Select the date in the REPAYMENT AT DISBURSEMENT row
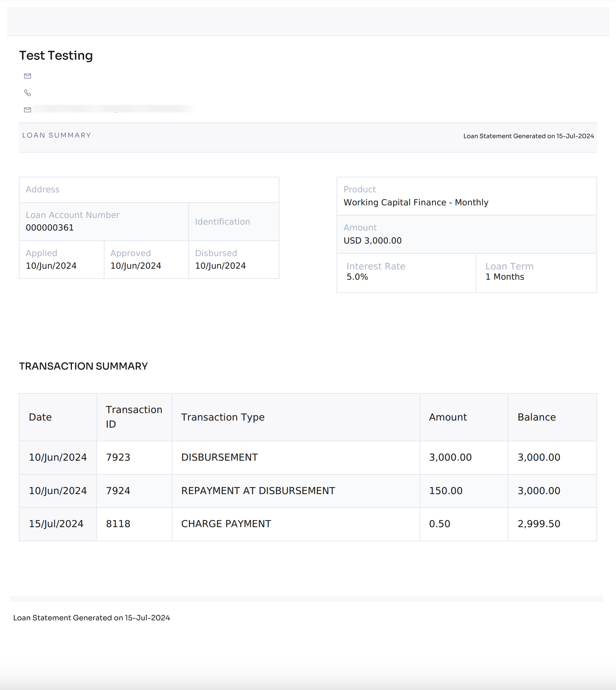 click(58, 491)
